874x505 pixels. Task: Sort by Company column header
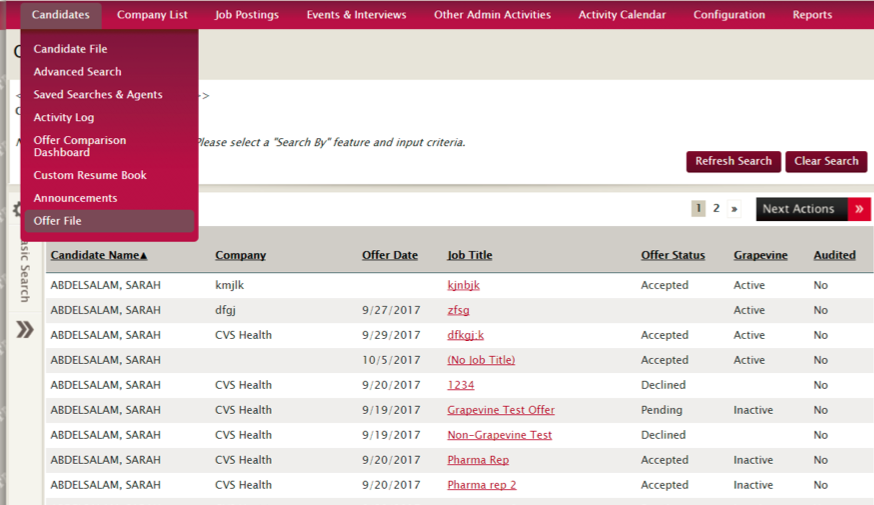tap(240, 255)
